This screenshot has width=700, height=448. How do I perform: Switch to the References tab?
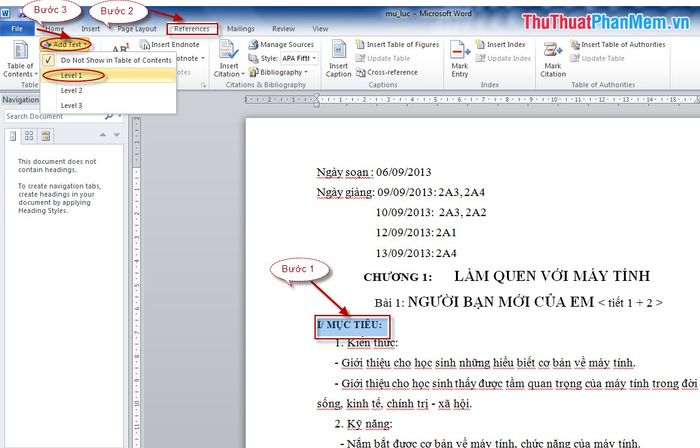(192, 29)
